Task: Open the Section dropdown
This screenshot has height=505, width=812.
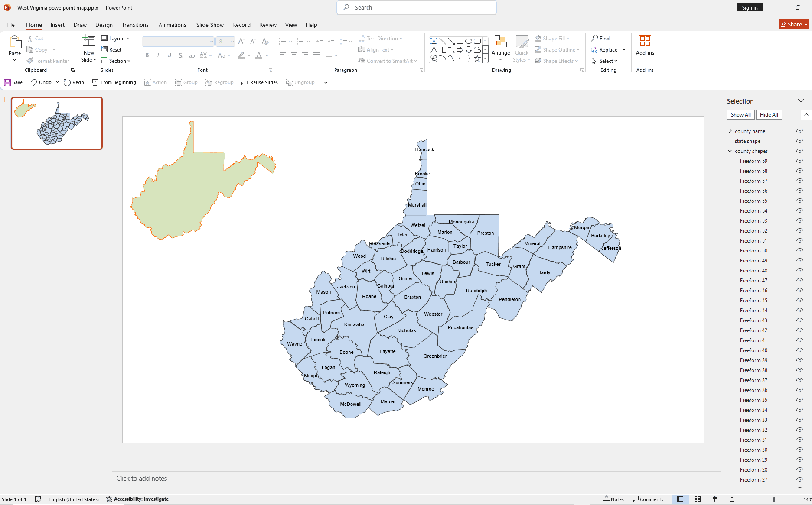Action: coord(116,61)
